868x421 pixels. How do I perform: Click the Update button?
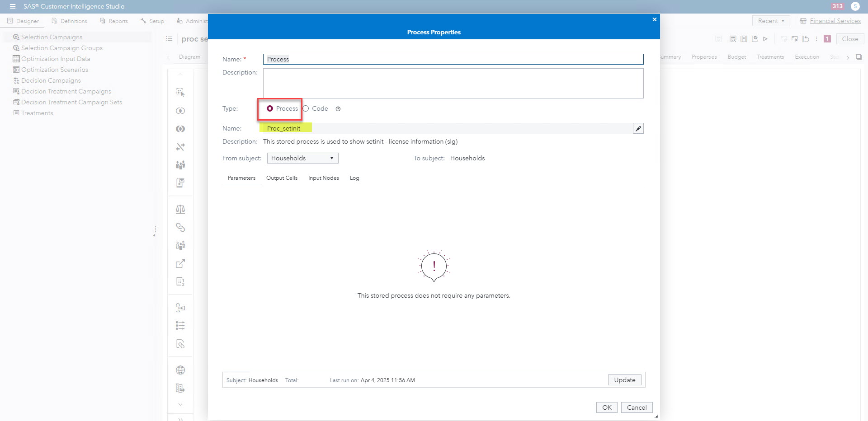click(625, 380)
